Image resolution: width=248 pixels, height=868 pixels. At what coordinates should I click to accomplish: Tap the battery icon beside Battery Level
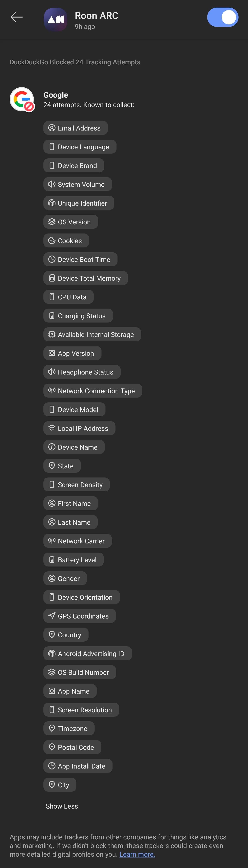[x=52, y=560]
